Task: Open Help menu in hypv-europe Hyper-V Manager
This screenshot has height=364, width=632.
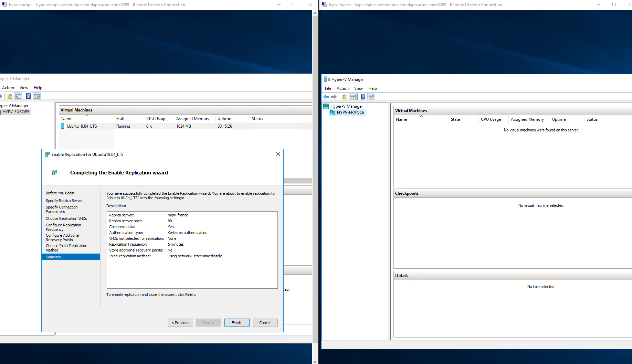Action: (x=38, y=88)
